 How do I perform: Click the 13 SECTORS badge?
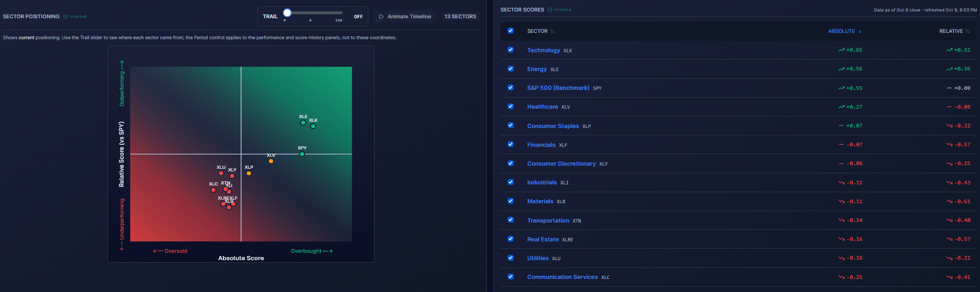point(460,17)
